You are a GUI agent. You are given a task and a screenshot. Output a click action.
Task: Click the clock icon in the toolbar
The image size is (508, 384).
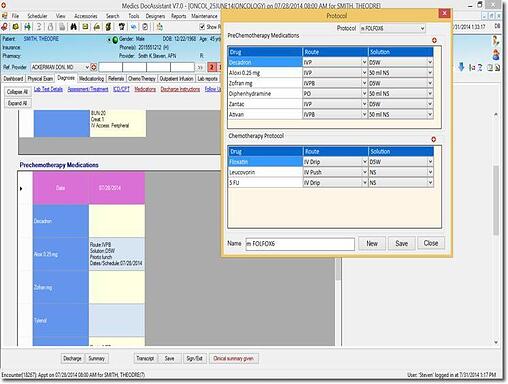[x=145, y=27]
